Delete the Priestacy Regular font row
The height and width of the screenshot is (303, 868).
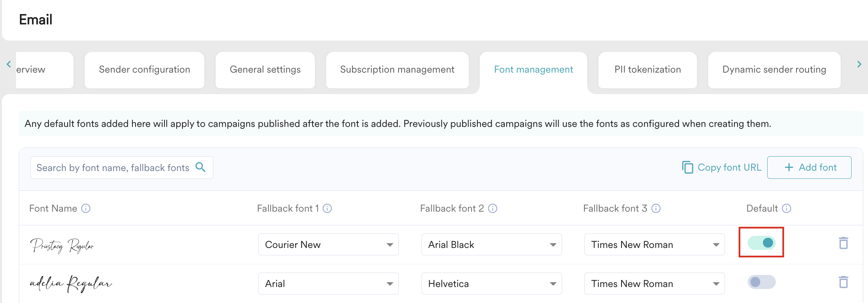tap(843, 243)
